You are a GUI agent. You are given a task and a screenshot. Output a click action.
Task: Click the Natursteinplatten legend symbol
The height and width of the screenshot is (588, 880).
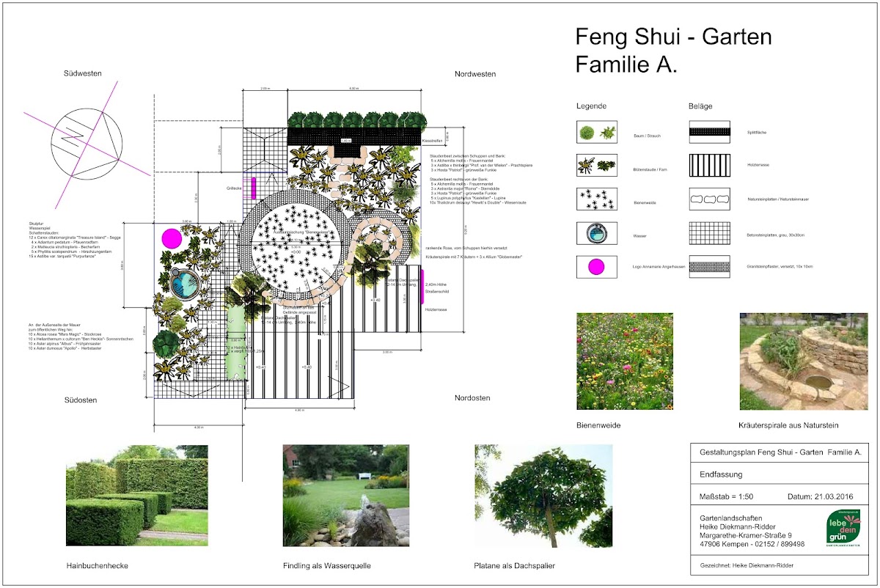click(709, 199)
